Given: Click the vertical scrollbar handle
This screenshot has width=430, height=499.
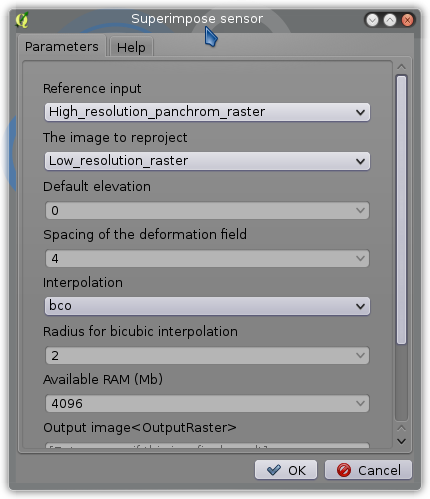Looking at the screenshot, I should click(402, 210).
